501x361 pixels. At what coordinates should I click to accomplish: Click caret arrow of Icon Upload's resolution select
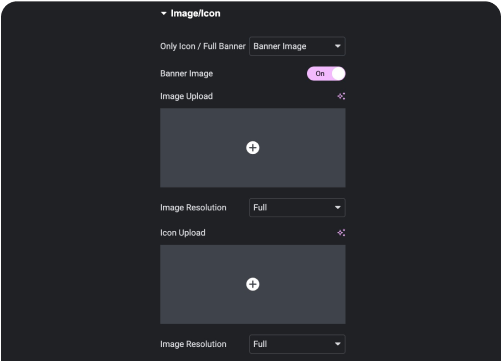click(338, 344)
